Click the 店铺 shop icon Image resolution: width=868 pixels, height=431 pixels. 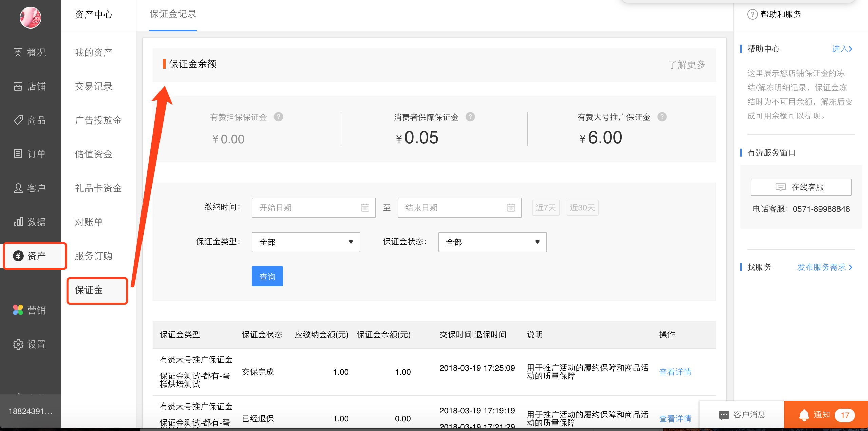(x=18, y=86)
